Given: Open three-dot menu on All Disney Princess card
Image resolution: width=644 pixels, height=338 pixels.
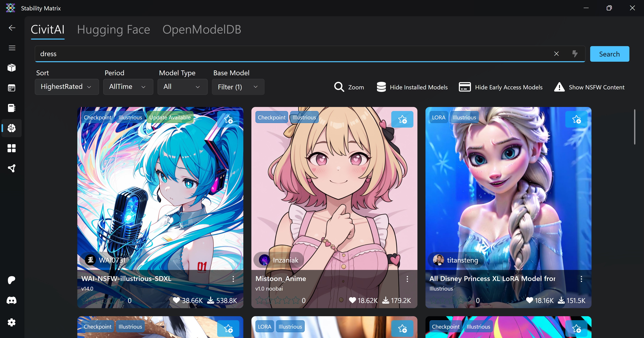Looking at the screenshot, I should (x=581, y=279).
